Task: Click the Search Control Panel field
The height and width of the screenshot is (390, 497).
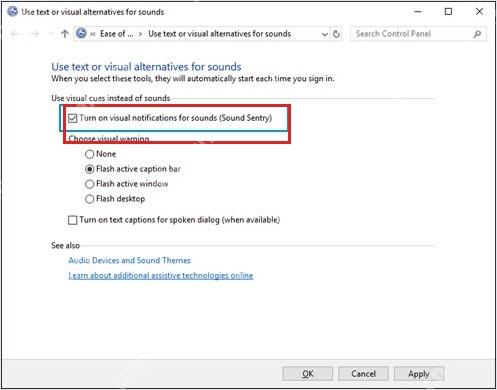Action: click(418, 34)
